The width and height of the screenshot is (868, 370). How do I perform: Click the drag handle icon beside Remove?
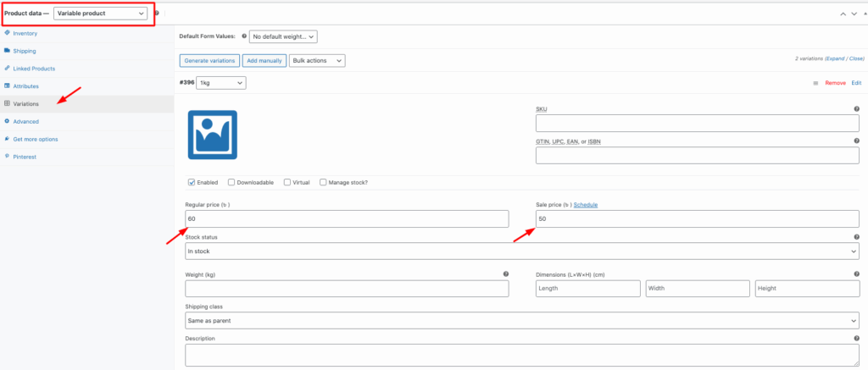coord(815,83)
